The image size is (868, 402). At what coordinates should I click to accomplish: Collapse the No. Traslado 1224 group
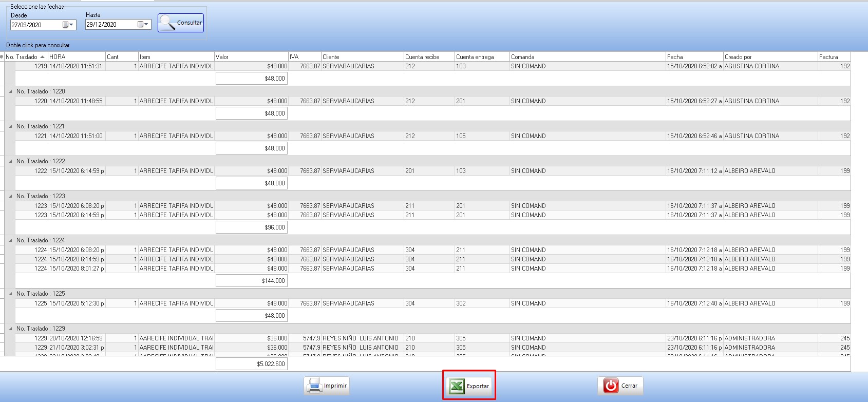(x=10, y=240)
